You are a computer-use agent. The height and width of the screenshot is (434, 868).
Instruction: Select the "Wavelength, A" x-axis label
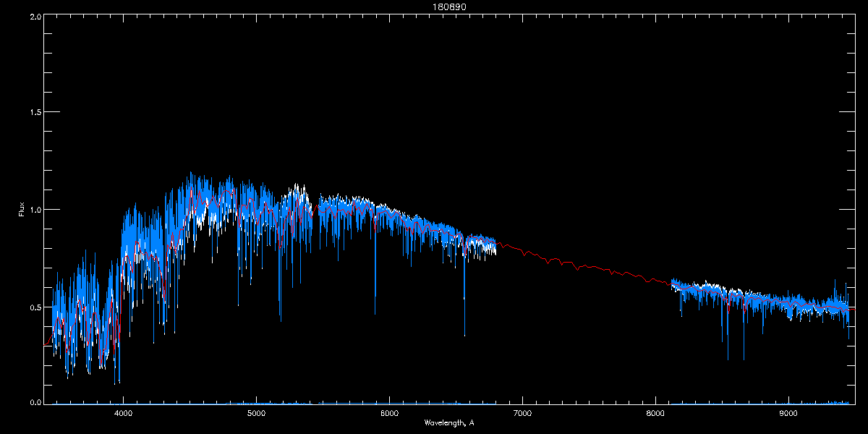tap(448, 422)
